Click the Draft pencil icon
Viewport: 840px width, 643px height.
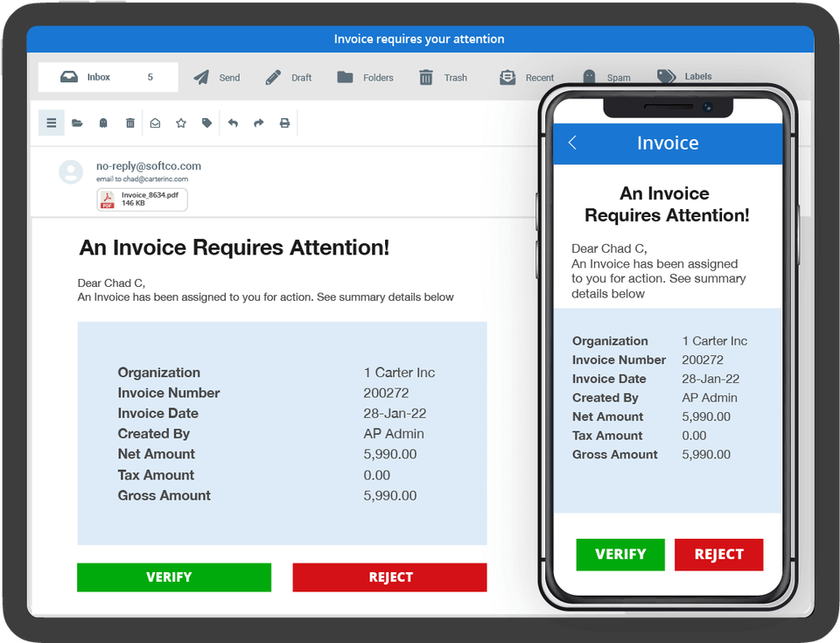[x=275, y=77]
